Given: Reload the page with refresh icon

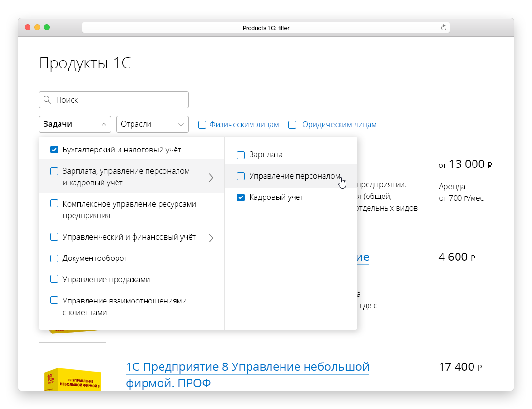Looking at the screenshot, I should click(443, 28).
